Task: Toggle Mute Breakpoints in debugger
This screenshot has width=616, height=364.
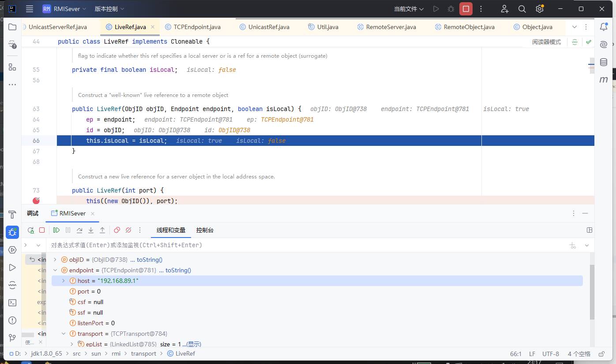Action: click(x=128, y=230)
